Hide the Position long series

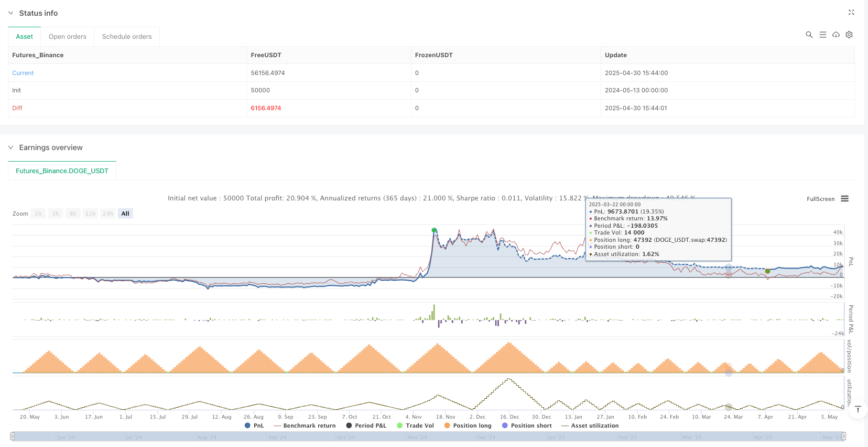click(468, 425)
